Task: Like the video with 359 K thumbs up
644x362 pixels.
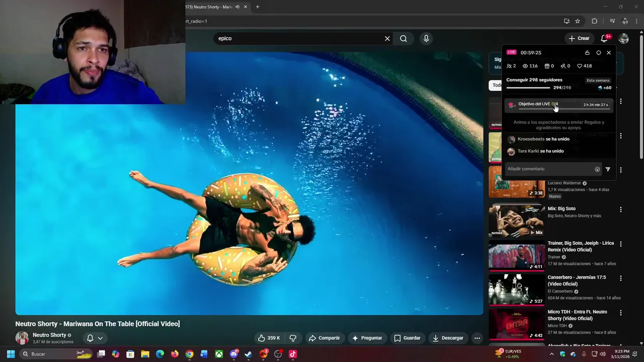Action: coord(269,338)
